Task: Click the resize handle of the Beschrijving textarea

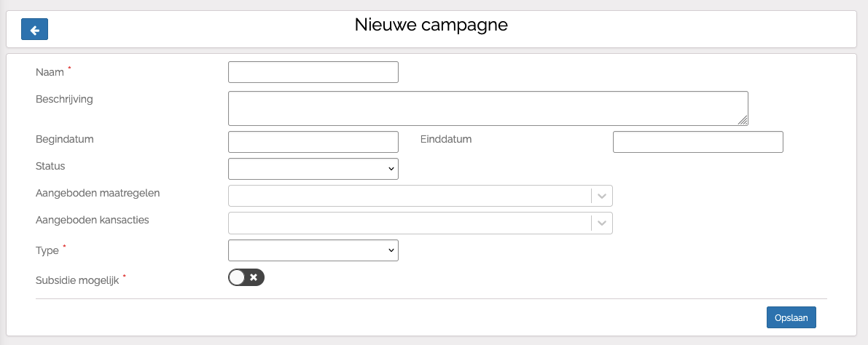Action: [x=743, y=121]
